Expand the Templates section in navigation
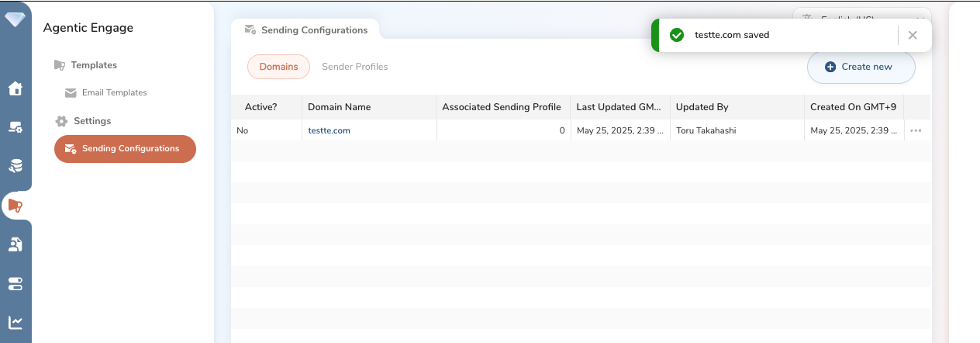The height and width of the screenshot is (343, 980). point(93,65)
